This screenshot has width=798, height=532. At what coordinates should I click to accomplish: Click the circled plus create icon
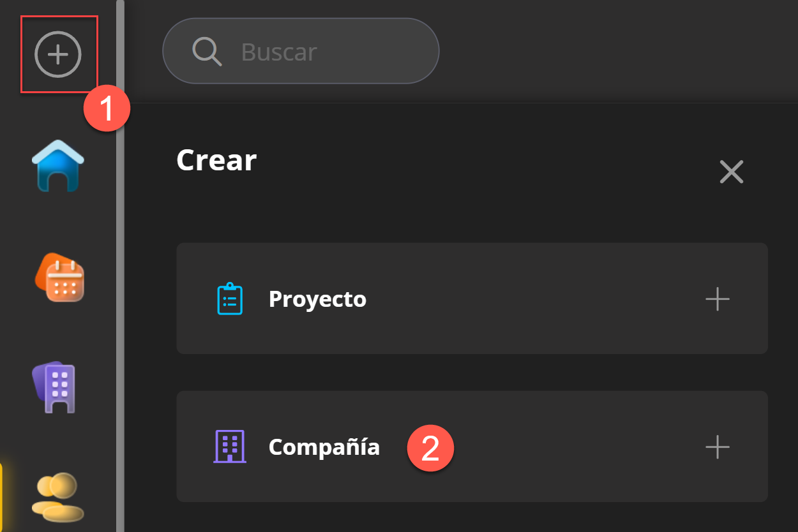[x=58, y=55]
